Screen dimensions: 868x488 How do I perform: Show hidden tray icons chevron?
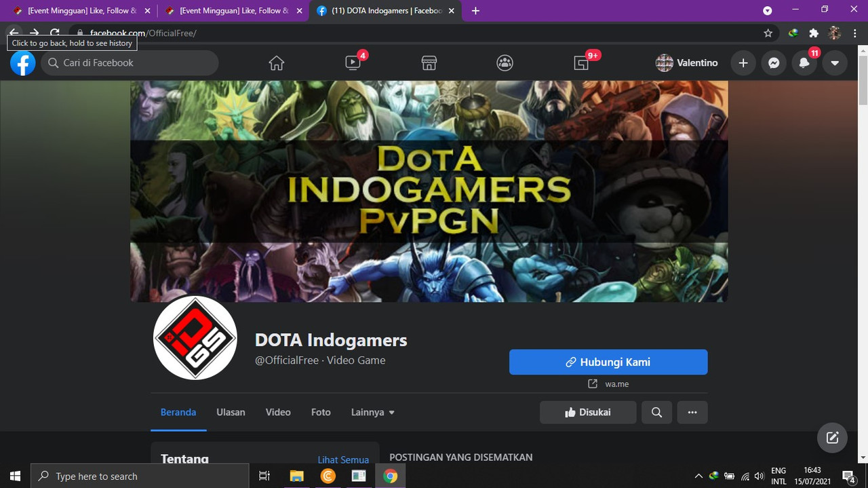[x=698, y=476]
